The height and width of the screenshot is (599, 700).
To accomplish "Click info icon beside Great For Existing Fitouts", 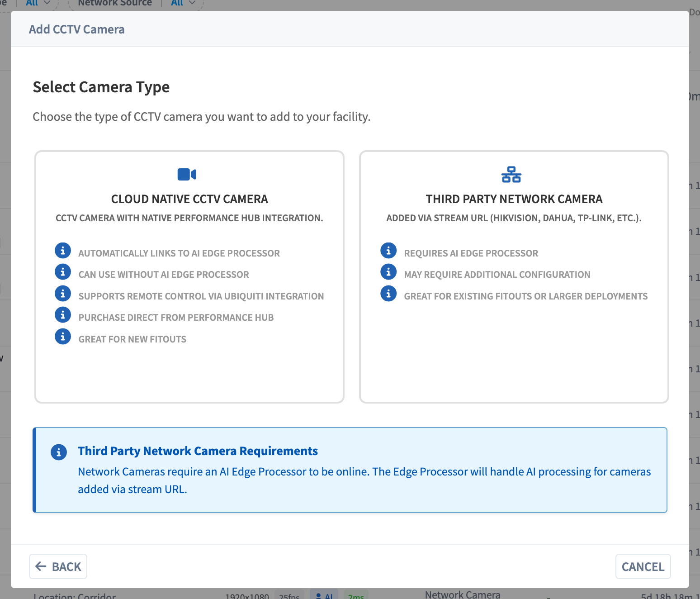I will point(388,294).
